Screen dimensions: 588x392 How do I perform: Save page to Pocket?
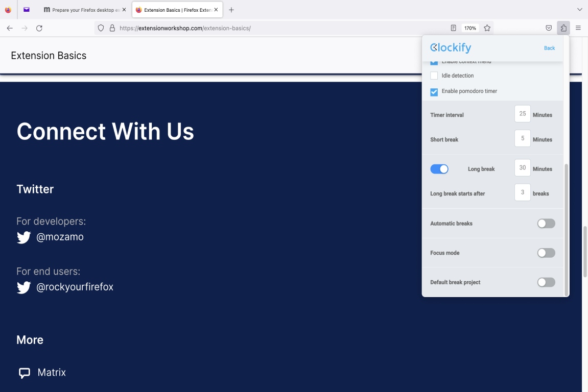549,28
